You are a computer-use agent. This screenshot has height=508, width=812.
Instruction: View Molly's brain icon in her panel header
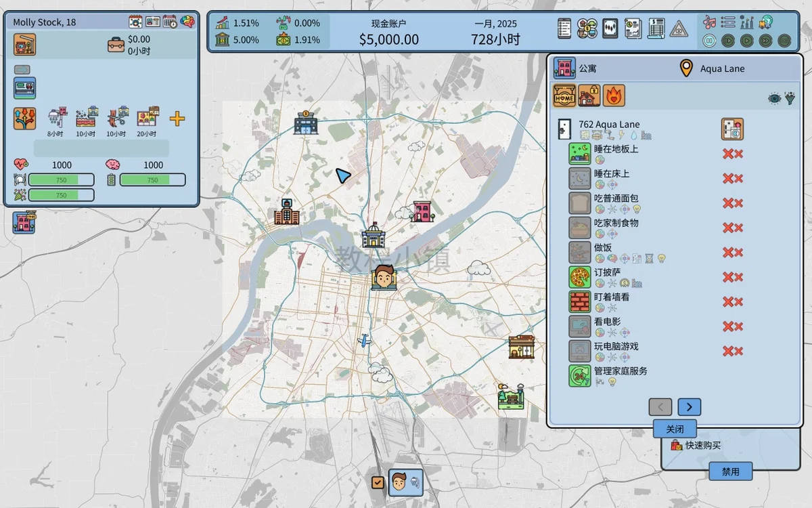click(x=188, y=22)
